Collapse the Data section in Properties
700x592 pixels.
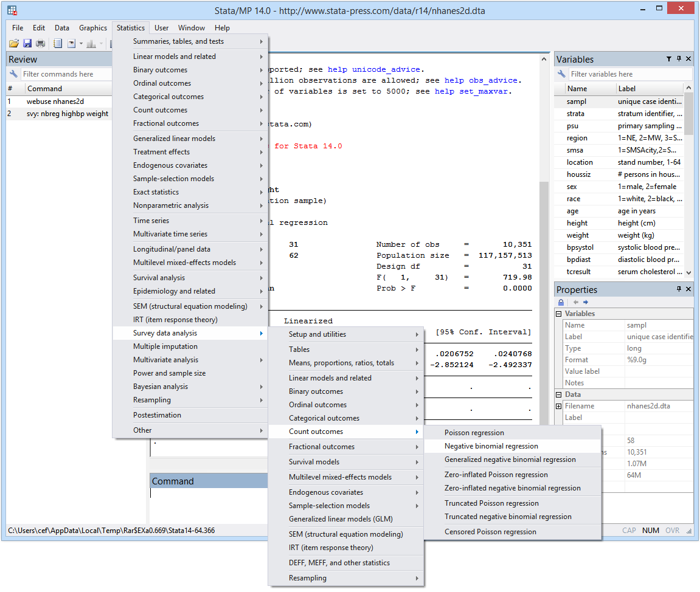(558, 394)
